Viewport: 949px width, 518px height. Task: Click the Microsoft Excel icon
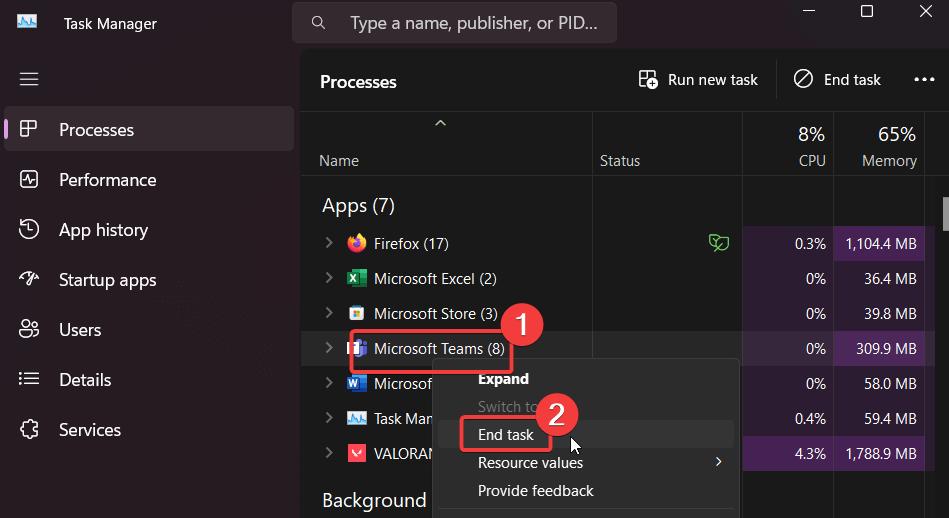click(x=357, y=279)
